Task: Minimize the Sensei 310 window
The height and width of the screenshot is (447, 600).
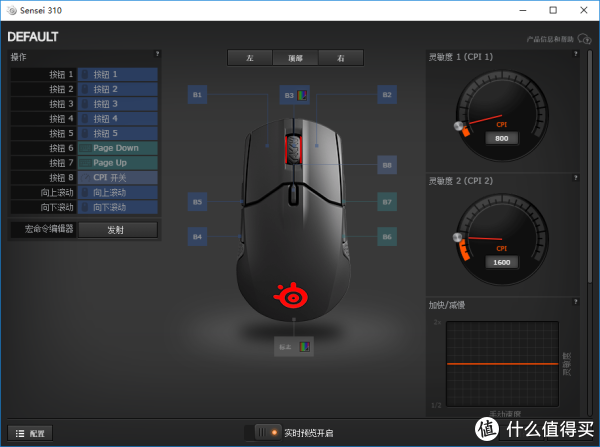Action: click(x=523, y=10)
